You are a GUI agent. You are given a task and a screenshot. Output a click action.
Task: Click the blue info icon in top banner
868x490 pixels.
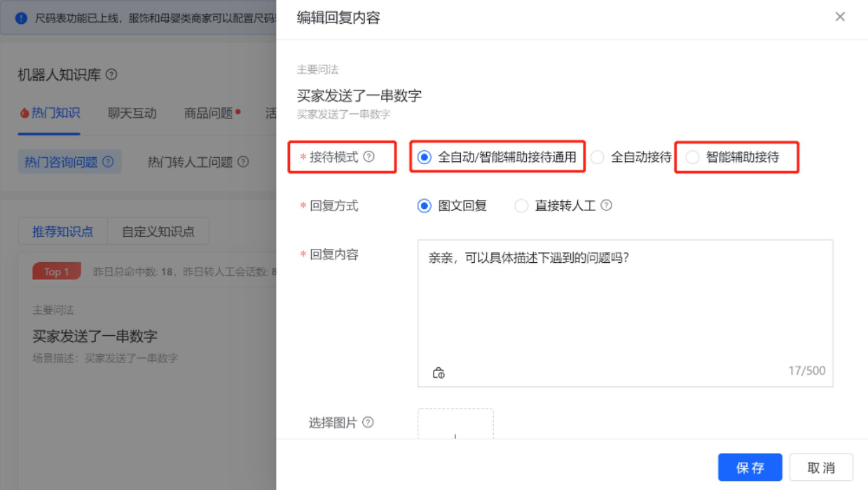coord(21,17)
